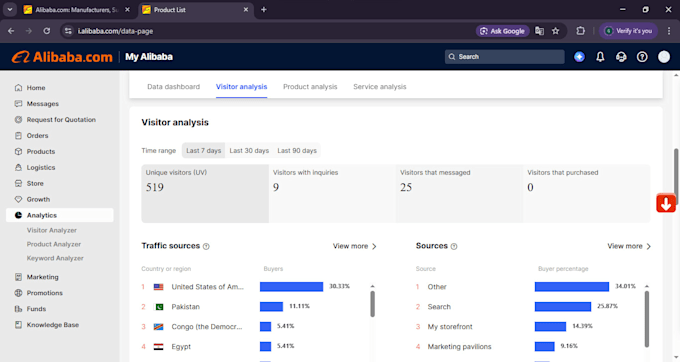Open the Orders sidebar icon
The width and height of the screenshot is (680, 362).
point(18,136)
